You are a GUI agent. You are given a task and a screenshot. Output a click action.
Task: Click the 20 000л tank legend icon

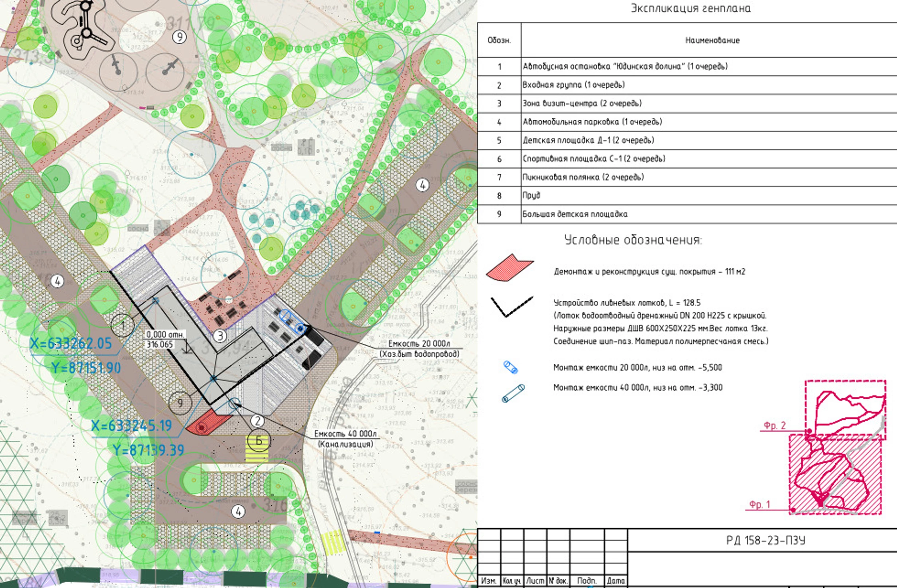(511, 367)
